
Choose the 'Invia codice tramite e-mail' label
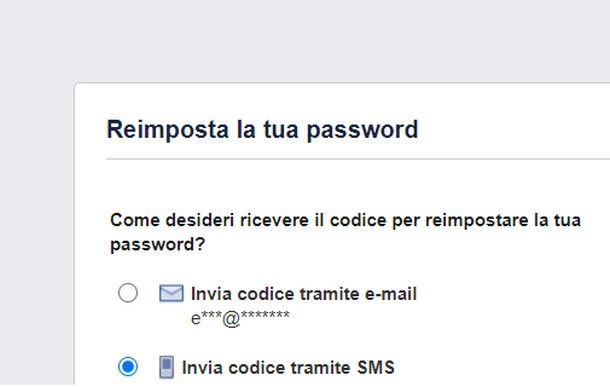coord(304,294)
